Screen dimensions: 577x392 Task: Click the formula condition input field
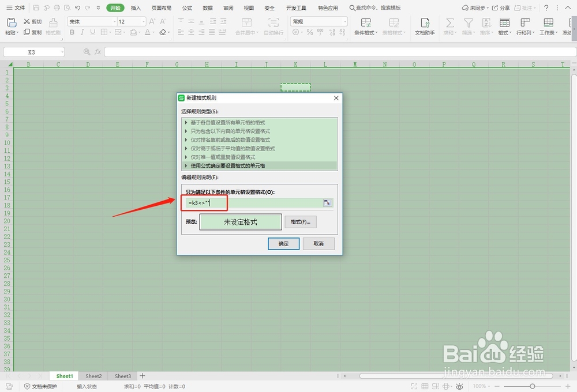[x=254, y=202]
